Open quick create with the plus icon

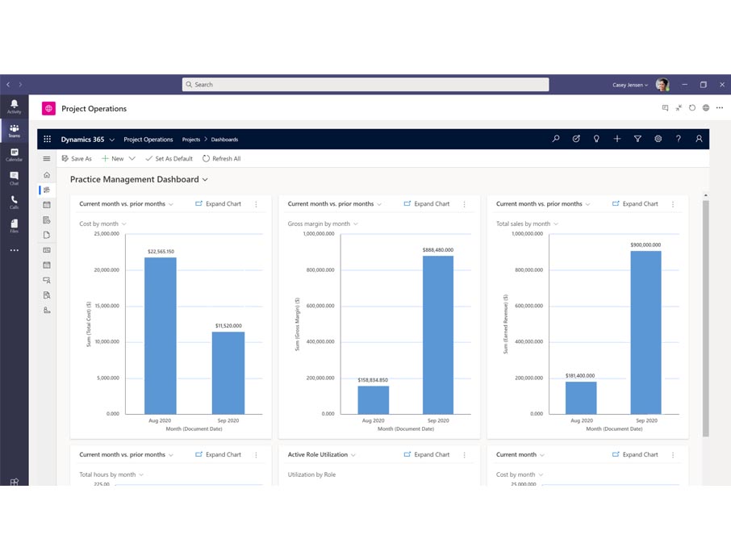617,139
